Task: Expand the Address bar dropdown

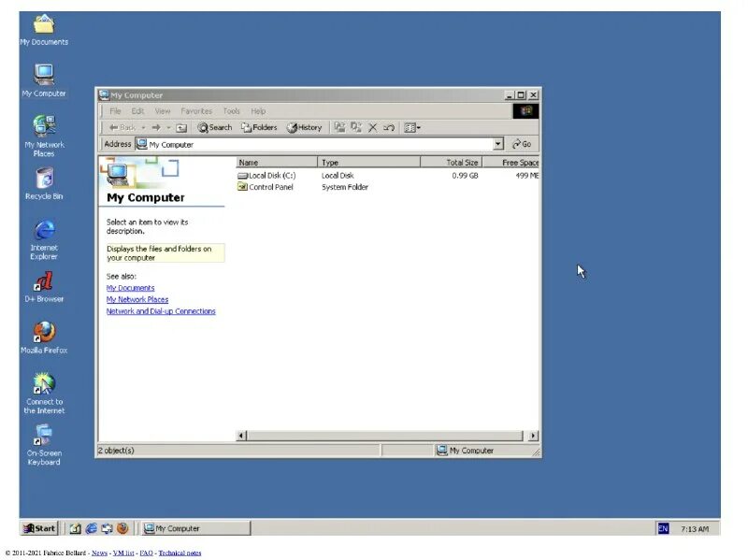Action: (498, 144)
